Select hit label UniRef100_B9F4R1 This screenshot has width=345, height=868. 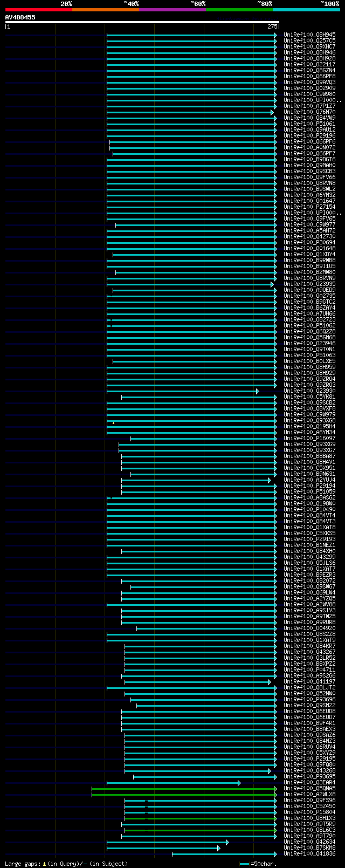(x=309, y=723)
